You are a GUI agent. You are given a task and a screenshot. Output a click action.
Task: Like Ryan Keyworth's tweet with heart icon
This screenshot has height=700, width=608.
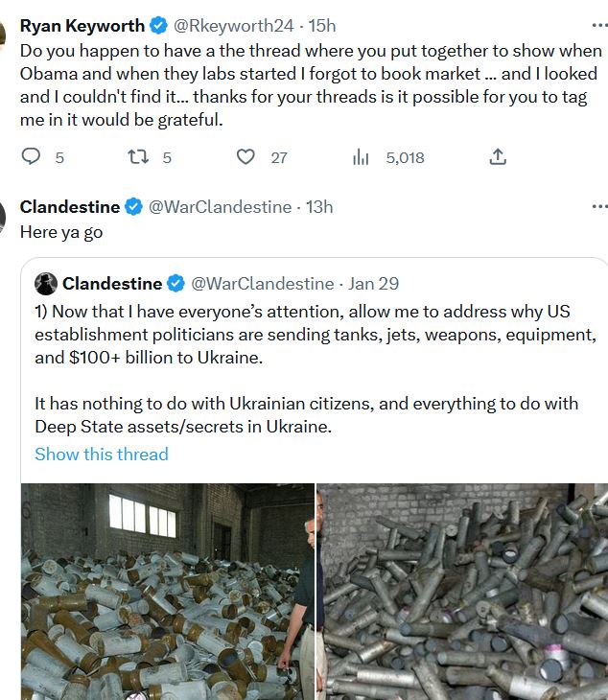point(246,157)
